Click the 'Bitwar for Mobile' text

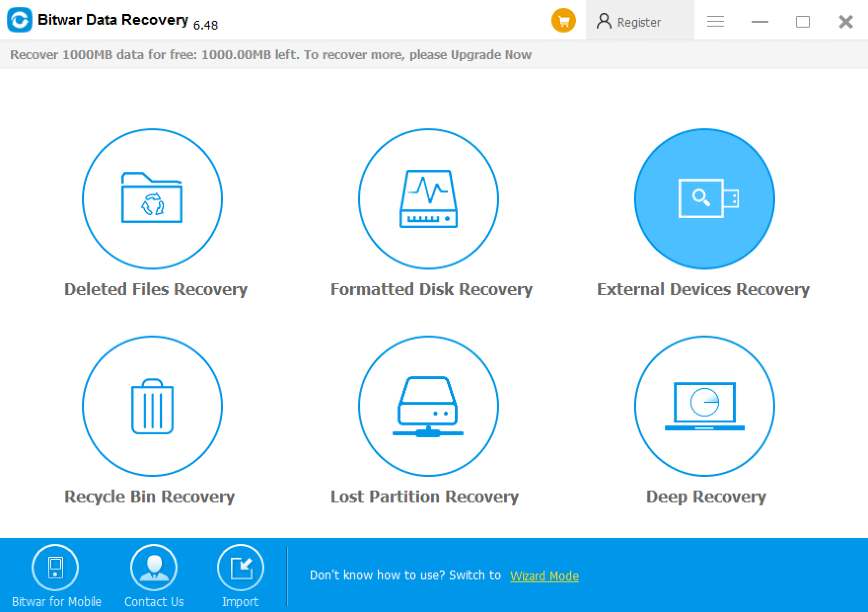tap(56, 602)
